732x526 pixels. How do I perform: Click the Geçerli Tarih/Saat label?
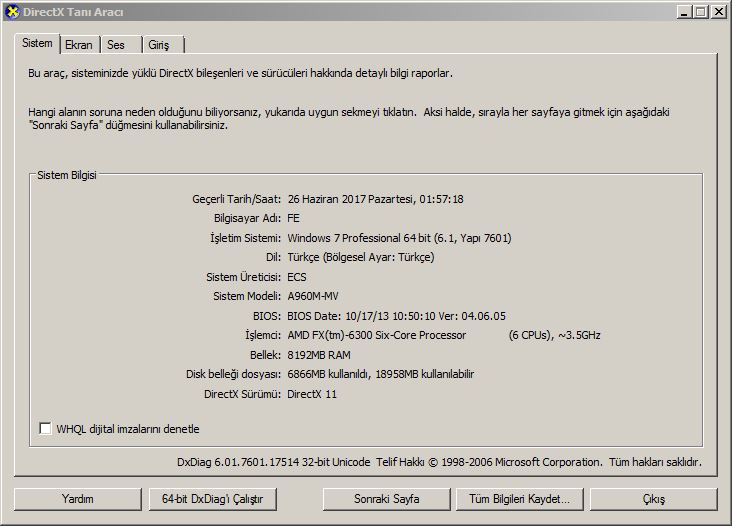[x=237, y=199]
